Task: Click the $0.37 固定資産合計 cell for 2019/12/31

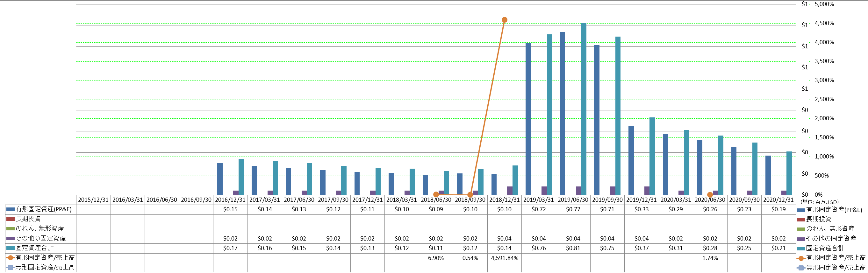Action: coord(642,248)
